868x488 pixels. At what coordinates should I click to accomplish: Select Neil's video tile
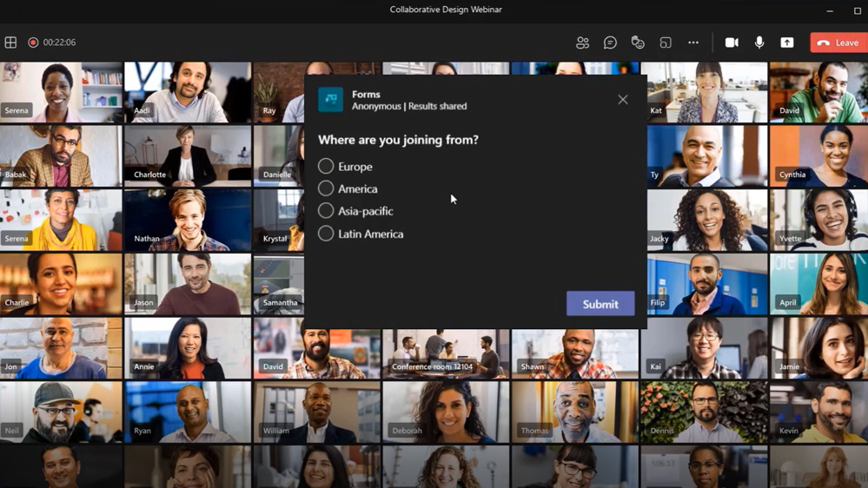click(61, 412)
